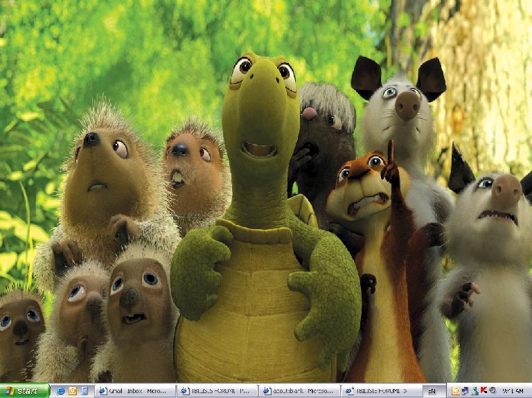The width and height of the screenshot is (532, 398).
Task: Click the blue device icon in Quick Launch
Action: coord(85,391)
